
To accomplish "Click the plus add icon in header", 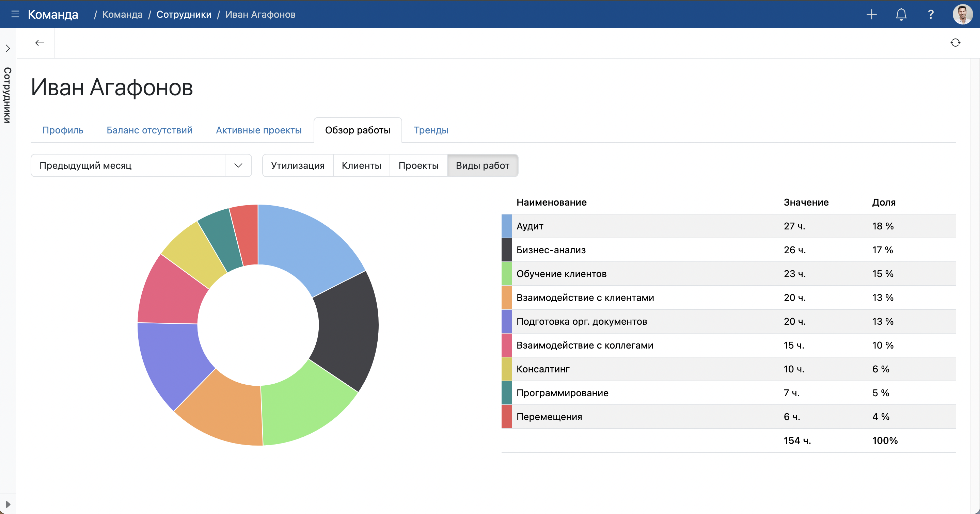I will click(x=871, y=14).
